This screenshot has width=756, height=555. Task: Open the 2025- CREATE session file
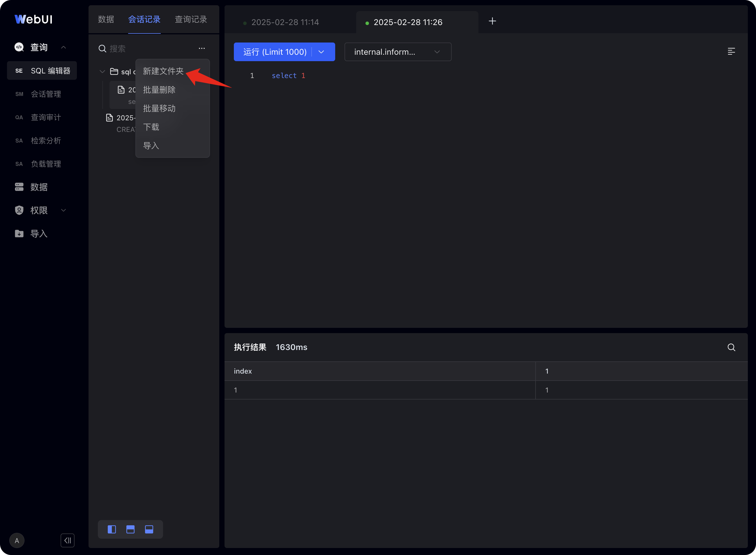[121, 123]
